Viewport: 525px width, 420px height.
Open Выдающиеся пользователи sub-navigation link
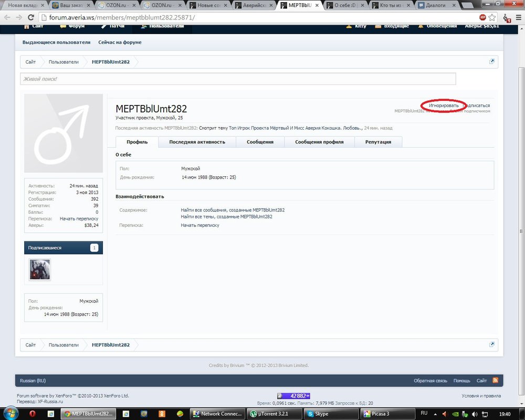pos(56,42)
